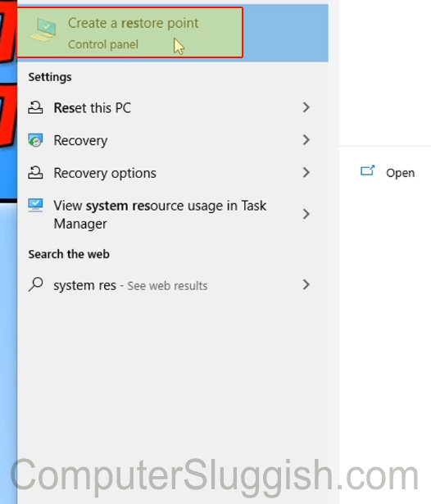Click the Create a restore point computer icon
This screenshot has height=504, width=431.
pyautogui.click(x=44, y=30)
